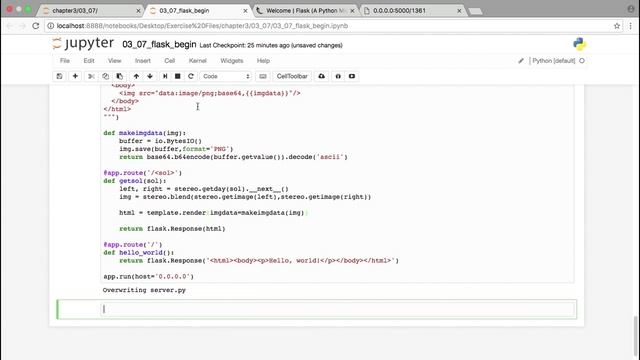Open the Widgets menu
Screen dimensions: 640x360
232,61
